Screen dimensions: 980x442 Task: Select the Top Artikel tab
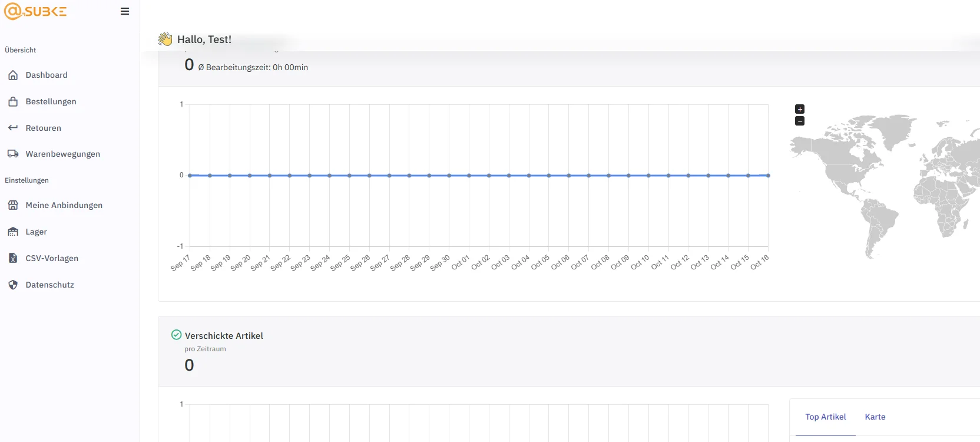click(825, 417)
